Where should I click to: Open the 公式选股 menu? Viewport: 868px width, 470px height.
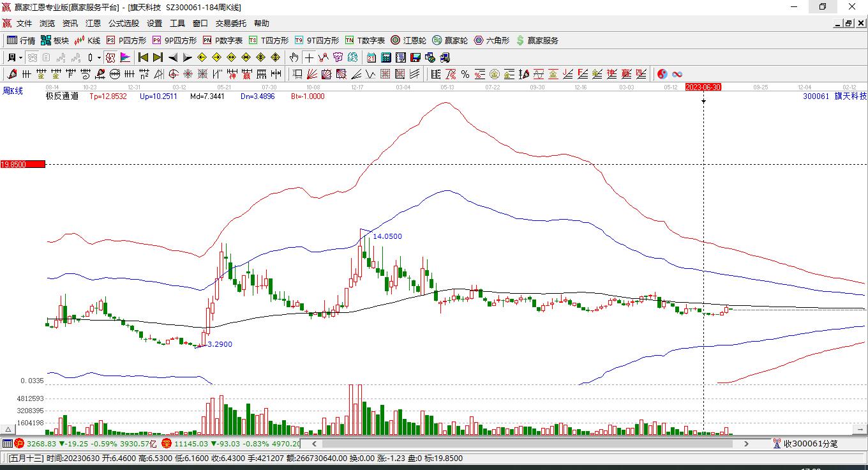(x=124, y=24)
